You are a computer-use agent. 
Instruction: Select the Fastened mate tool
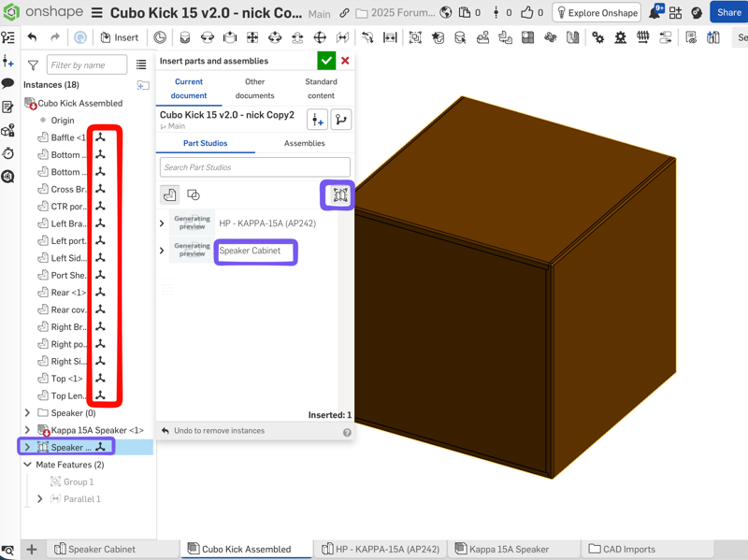[184, 37]
